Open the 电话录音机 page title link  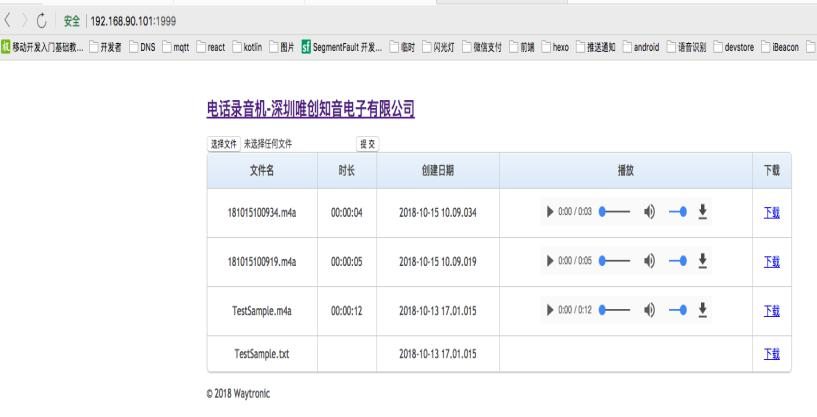310,108
